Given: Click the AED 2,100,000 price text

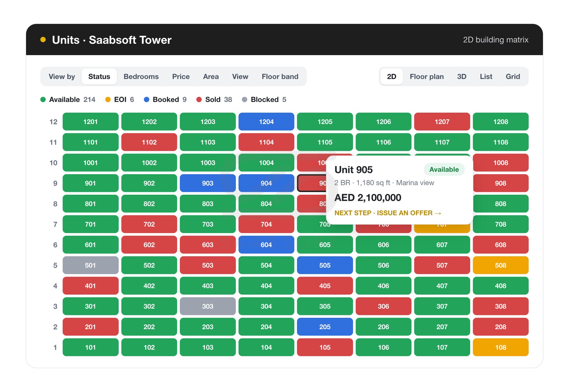Looking at the screenshot, I should (x=368, y=198).
